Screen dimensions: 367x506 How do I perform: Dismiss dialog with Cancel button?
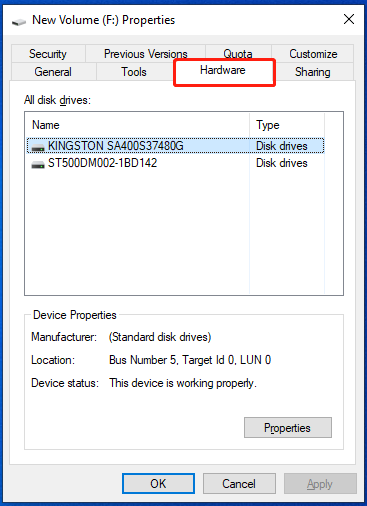pos(239,483)
